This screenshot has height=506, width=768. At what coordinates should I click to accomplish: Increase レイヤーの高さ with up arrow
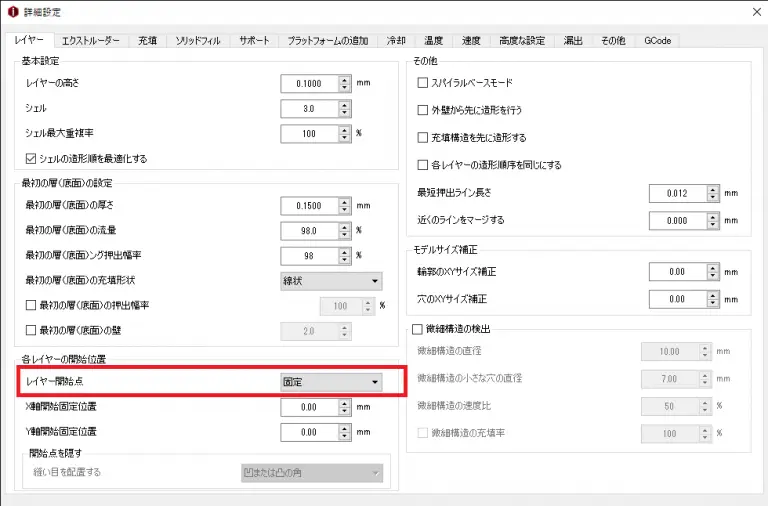pyautogui.click(x=345, y=78)
